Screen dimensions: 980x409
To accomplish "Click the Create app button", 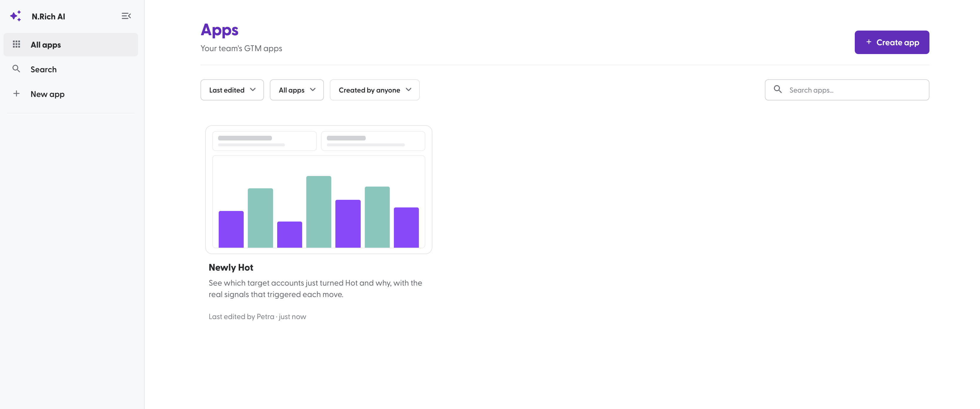I will (x=892, y=42).
